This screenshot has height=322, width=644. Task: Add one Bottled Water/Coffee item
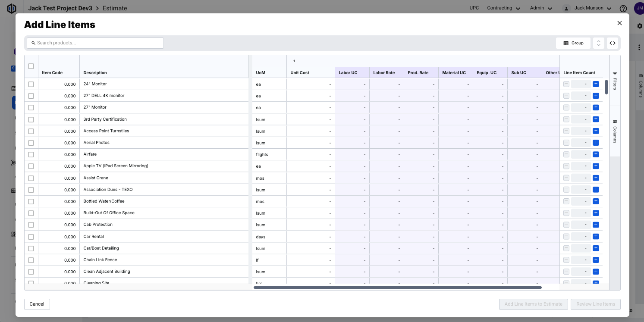596,201
